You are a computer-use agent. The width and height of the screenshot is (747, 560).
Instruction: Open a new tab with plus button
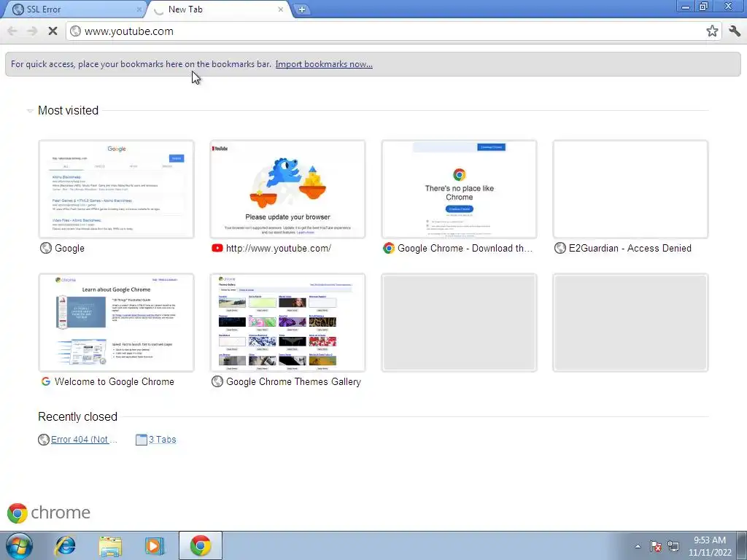(x=301, y=9)
